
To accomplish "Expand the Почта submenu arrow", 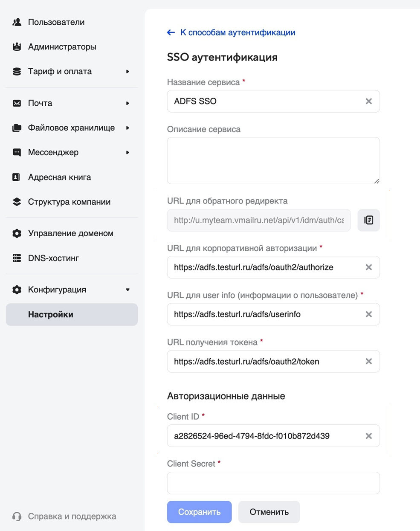I will (127, 103).
